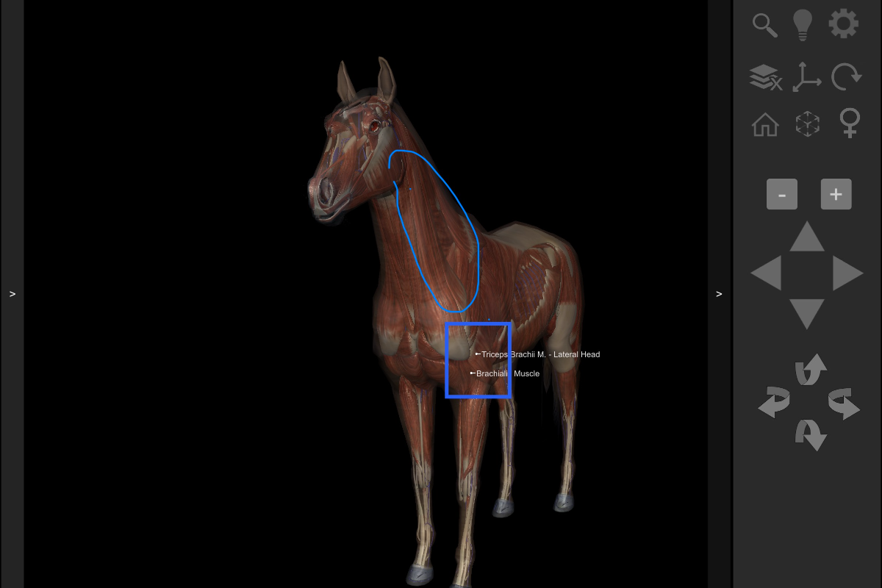
Task: Pan right with the right triangle
Action: [x=847, y=273]
